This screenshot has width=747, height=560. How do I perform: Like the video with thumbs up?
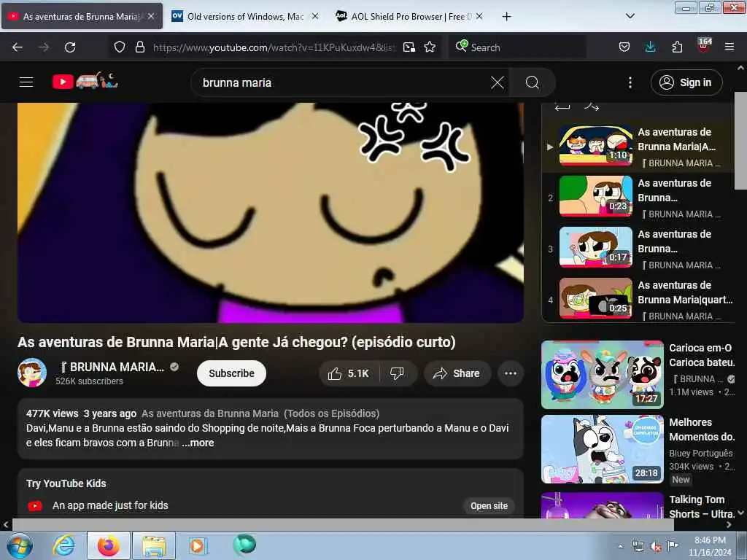pos(349,373)
